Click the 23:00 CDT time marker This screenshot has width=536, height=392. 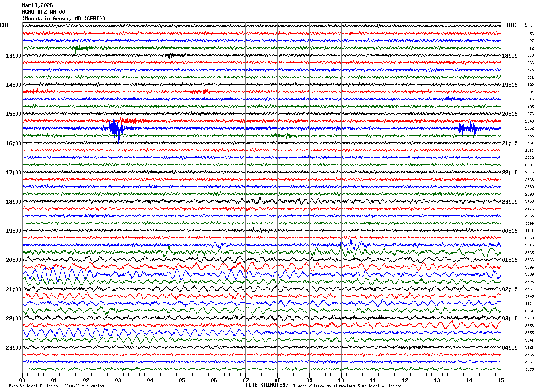coord(13,347)
